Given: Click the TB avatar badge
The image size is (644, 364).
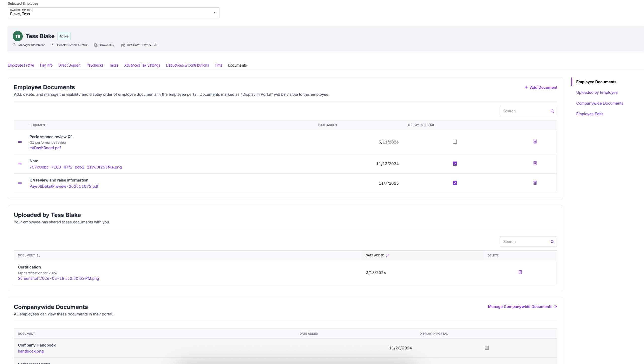Looking at the screenshot, I should pyautogui.click(x=18, y=36).
